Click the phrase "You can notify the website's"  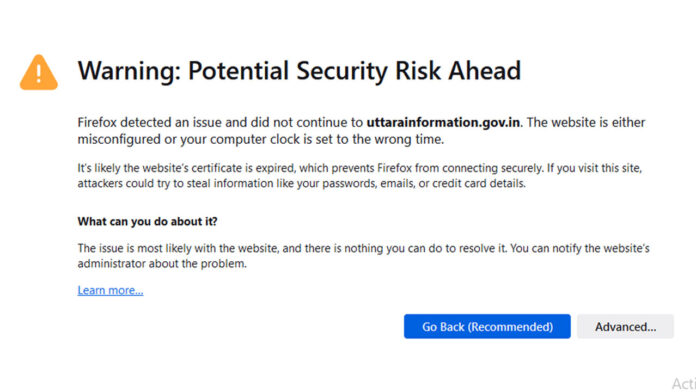[x=580, y=248]
